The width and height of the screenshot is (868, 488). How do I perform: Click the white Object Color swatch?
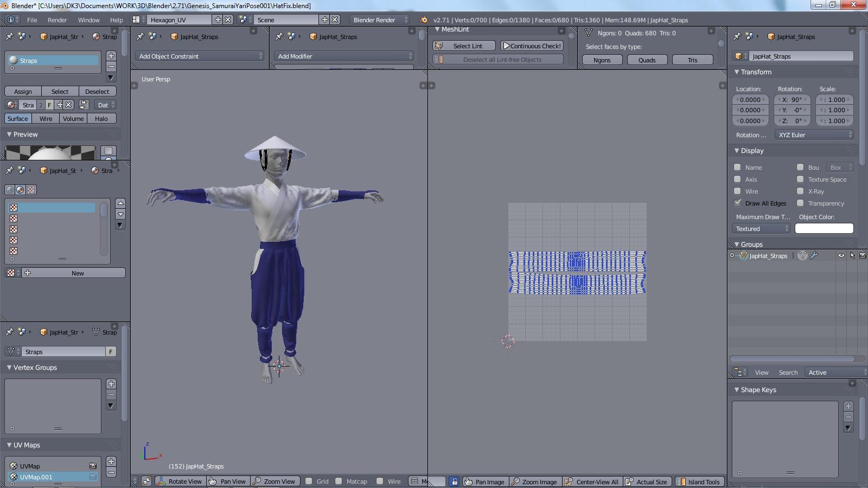824,229
